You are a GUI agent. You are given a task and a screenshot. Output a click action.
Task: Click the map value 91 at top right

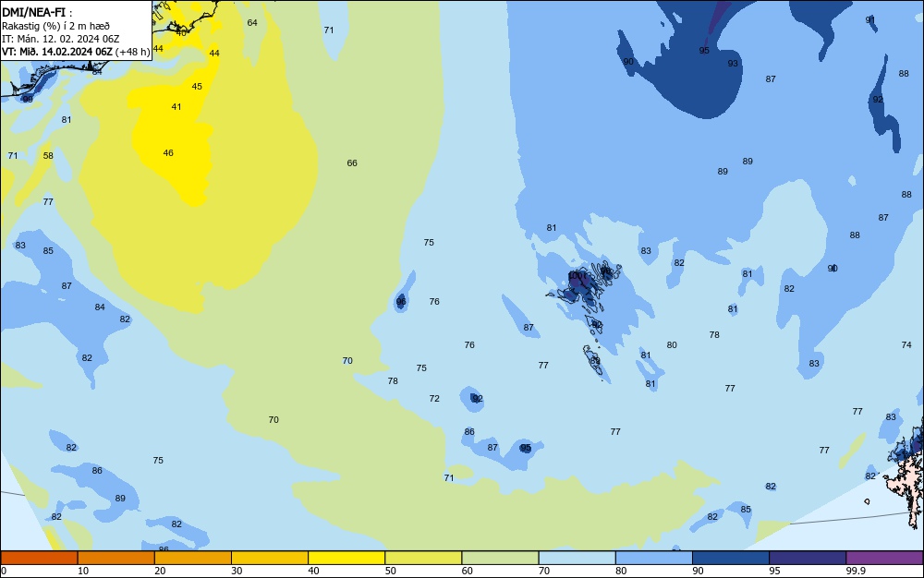click(x=870, y=20)
